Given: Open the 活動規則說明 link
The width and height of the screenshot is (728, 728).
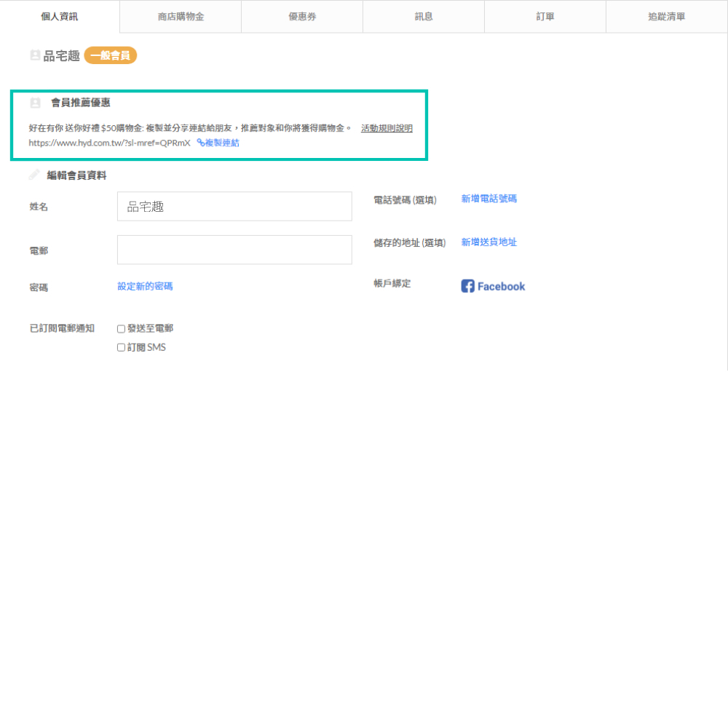Looking at the screenshot, I should click(x=387, y=128).
